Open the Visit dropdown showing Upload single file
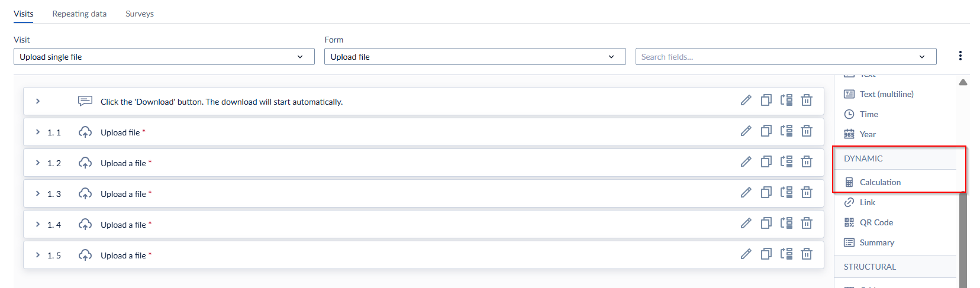Viewport: 980px width, 288px height. [x=164, y=57]
